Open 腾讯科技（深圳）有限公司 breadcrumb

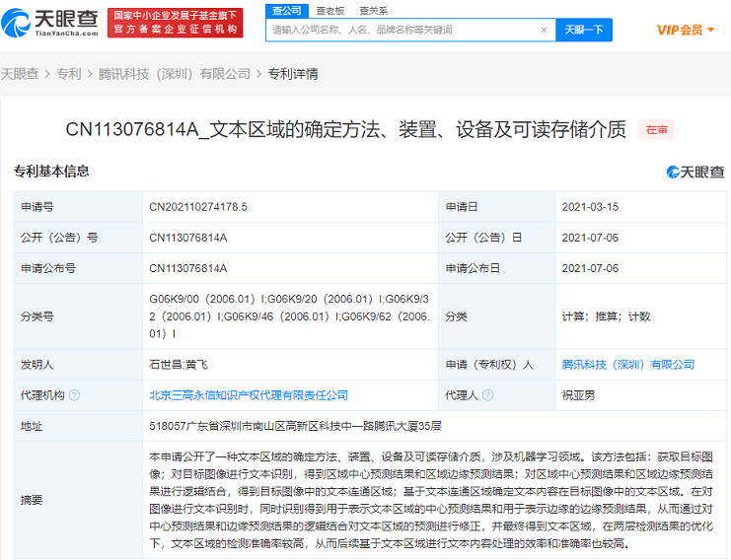point(175,74)
